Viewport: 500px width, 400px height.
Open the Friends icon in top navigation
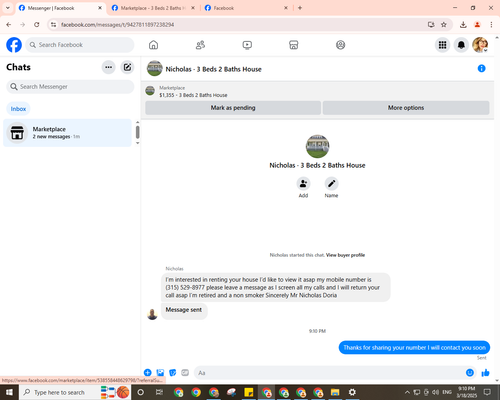tap(200, 45)
